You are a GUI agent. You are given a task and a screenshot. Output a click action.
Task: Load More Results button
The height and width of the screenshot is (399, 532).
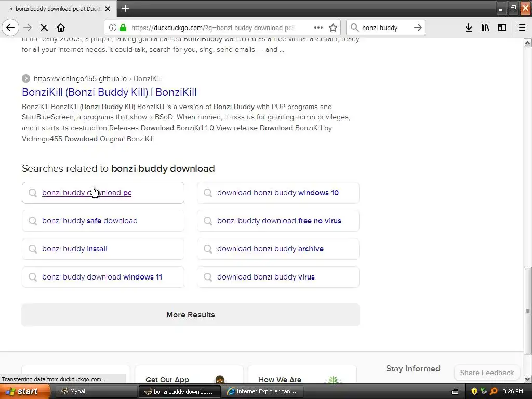coord(190,315)
